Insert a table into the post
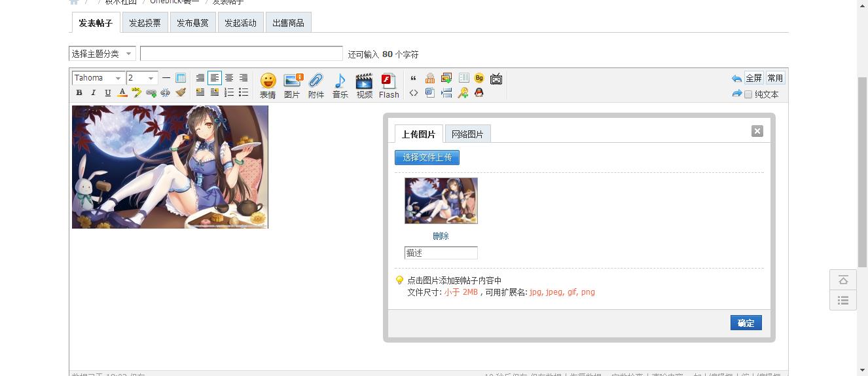The image size is (868, 376). pyautogui.click(x=181, y=78)
